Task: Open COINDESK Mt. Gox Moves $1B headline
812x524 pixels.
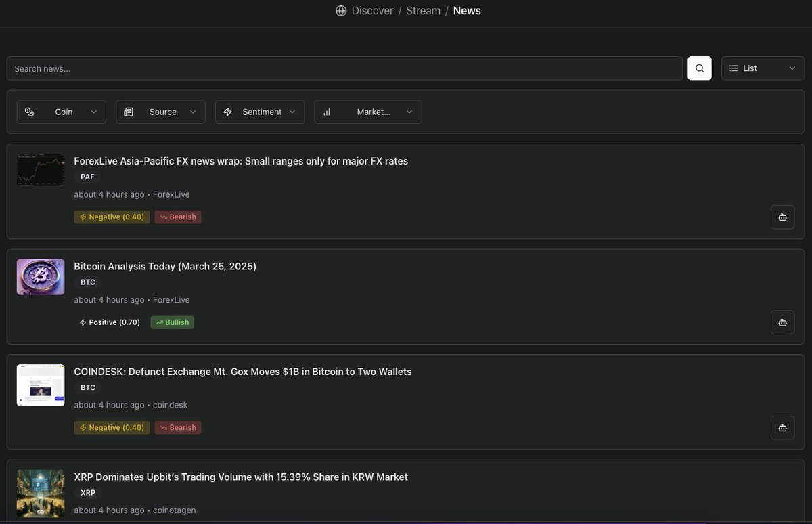Action: [243, 372]
